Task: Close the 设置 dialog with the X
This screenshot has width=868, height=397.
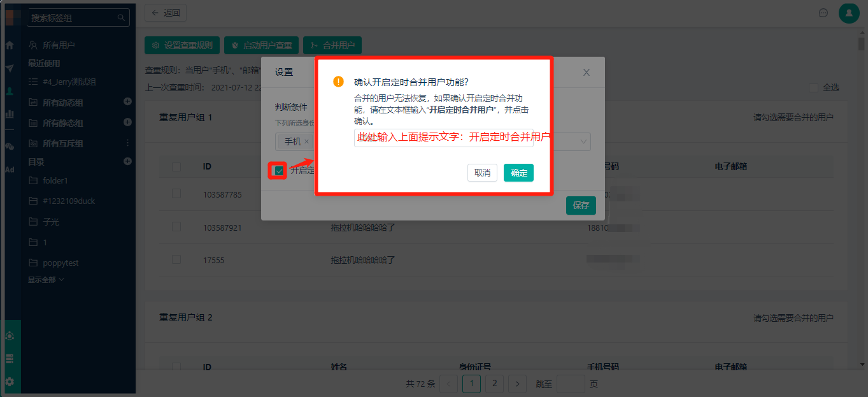Action: tap(587, 73)
